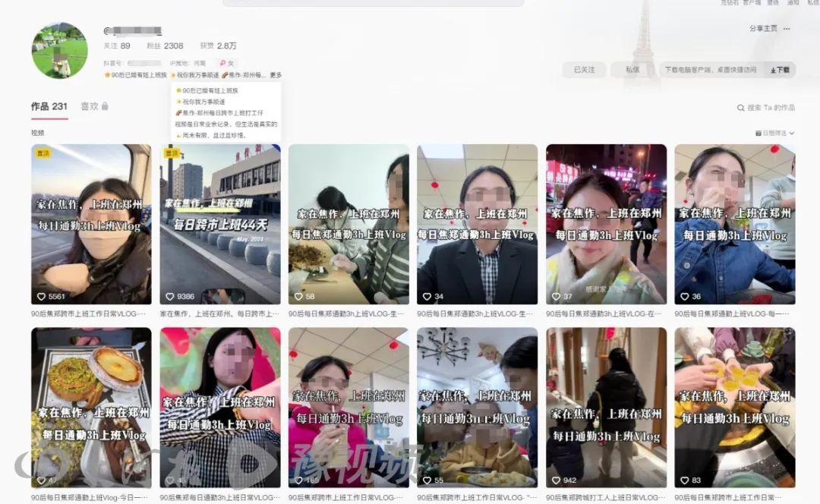Click the heart icon on the 9386-likes video
The width and height of the screenshot is (820, 504).
pos(169,297)
